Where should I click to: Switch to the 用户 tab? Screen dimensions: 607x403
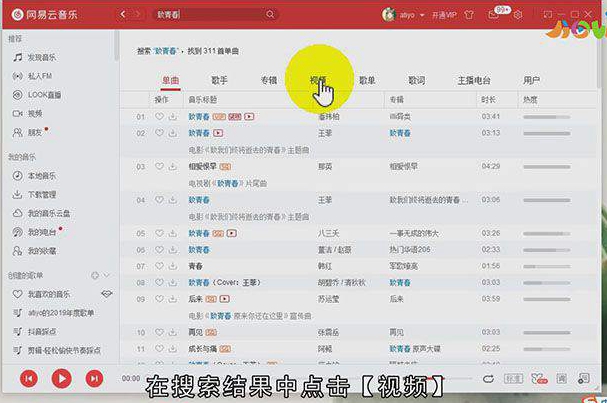[531, 81]
